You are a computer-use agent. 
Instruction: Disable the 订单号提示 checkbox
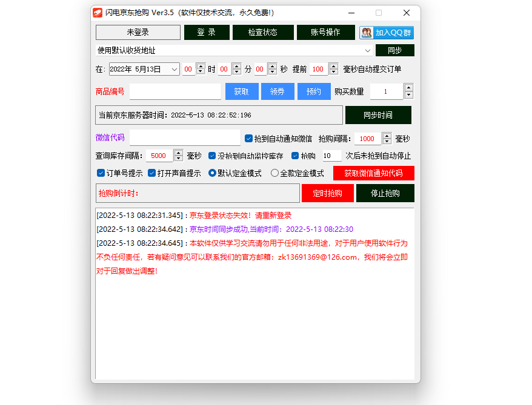(101, 173)
